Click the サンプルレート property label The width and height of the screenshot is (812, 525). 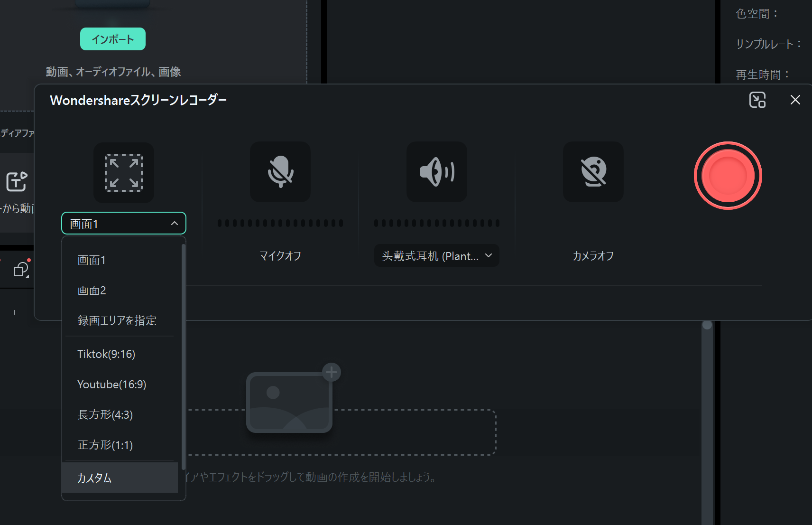768,44
